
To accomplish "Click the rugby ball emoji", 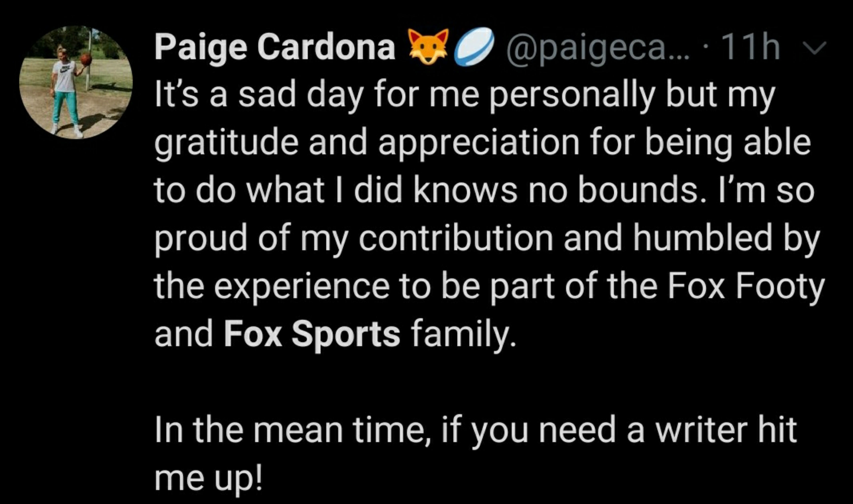I will click(x=474, y=47).
